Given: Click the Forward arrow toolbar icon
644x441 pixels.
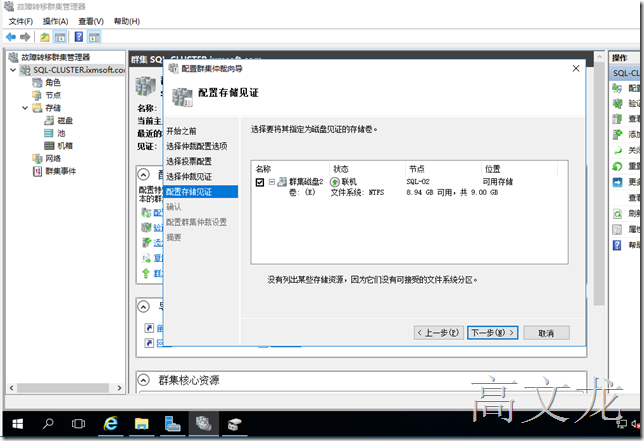Looking at the screenshot, I should [x=25, y=37].
